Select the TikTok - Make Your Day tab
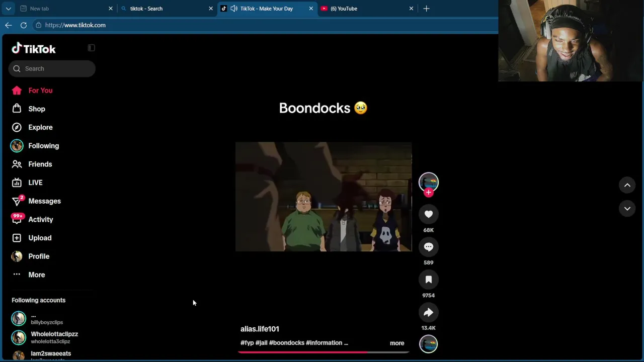The width and height of the screenshot is (644, 362). (x=267, y=9)
